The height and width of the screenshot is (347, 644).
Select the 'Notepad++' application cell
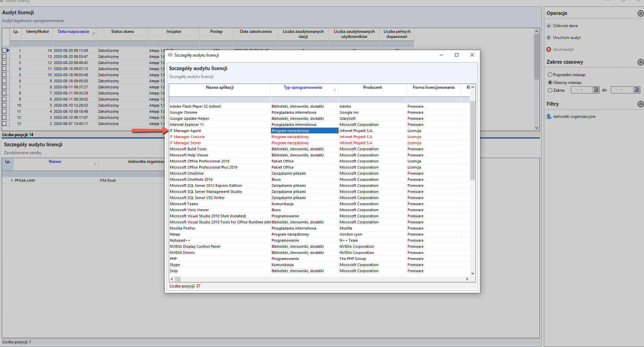(x=220, y=240)
